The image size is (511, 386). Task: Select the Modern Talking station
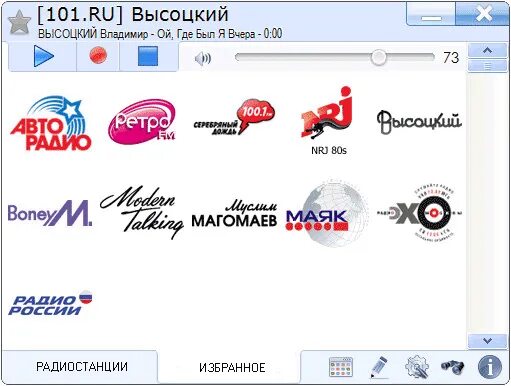[142, 212]
